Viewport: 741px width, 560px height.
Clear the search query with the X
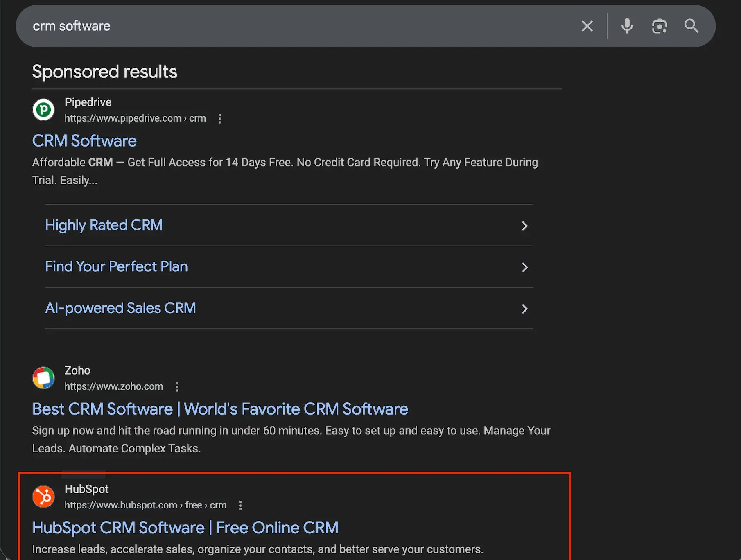(x=587, y=26)
